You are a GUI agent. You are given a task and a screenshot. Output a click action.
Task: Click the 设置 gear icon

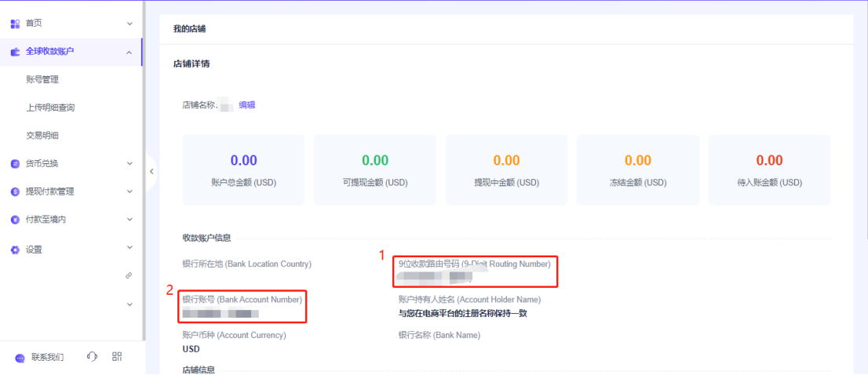click(15, 250)
